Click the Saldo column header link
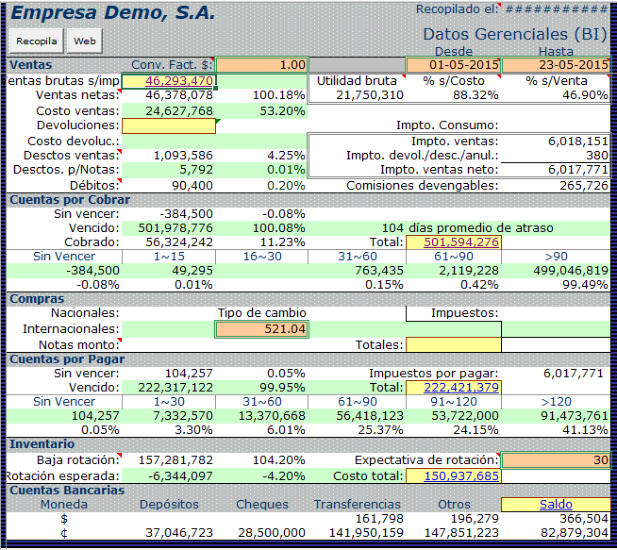617x550 pixels. pyautogui.click(x=556, y=505)
